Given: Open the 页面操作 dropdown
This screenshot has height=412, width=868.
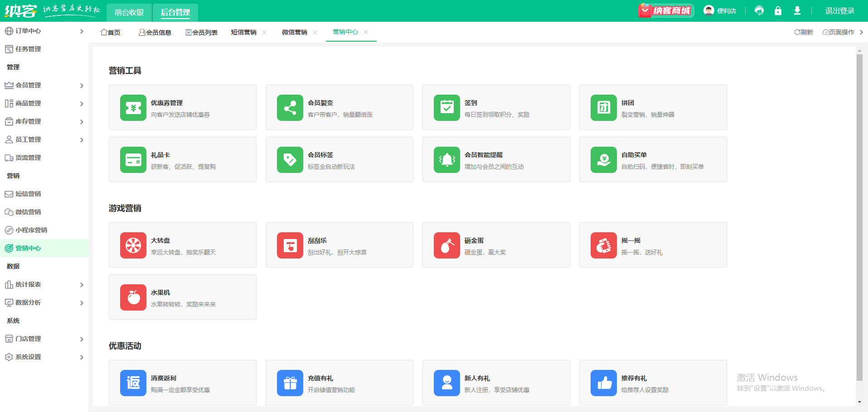Looking at the screenshot, I should pyautogui.click(x=839, y=32).
